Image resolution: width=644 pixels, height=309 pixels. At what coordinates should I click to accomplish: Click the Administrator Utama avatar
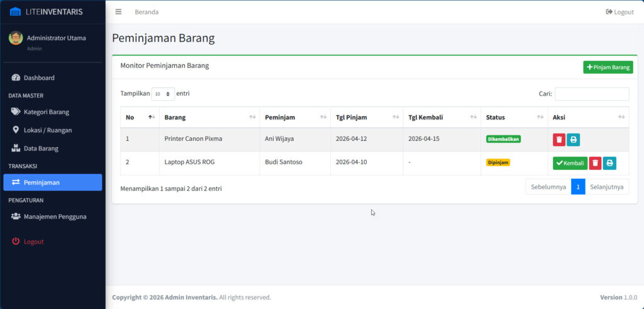pyautogui.click(x=16, y=38)
